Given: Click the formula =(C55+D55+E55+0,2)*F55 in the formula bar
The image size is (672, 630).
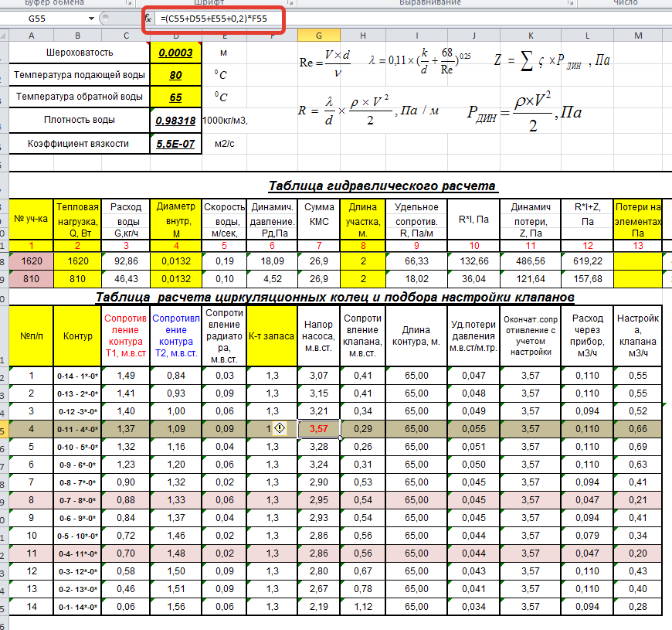Looking at the screenshot, I should (x=214, y=19).
